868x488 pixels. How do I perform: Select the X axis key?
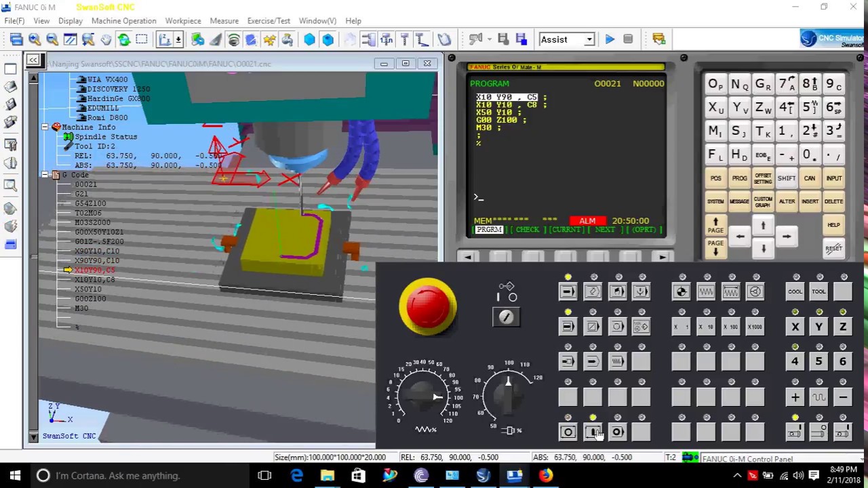tap(795, 327)
